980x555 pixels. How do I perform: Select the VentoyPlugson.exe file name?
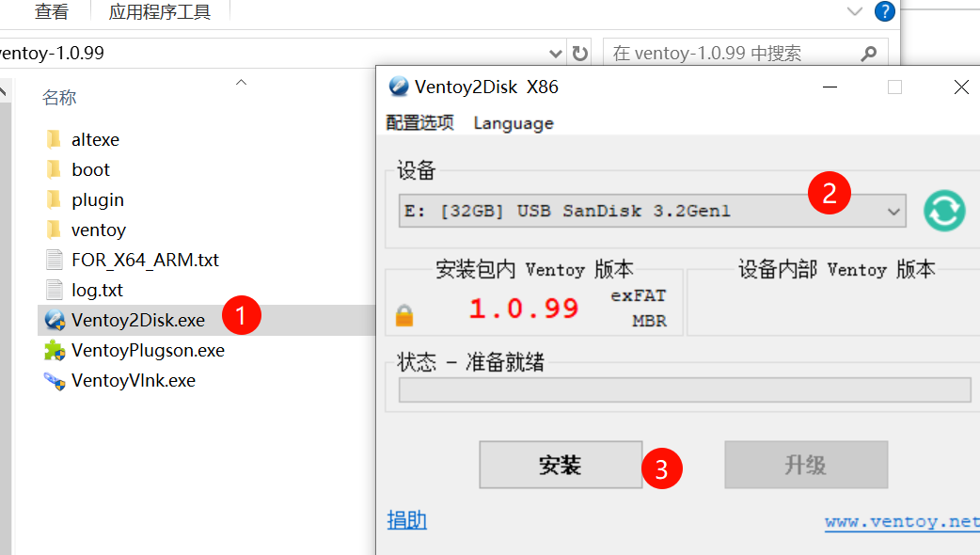[148, 351]
